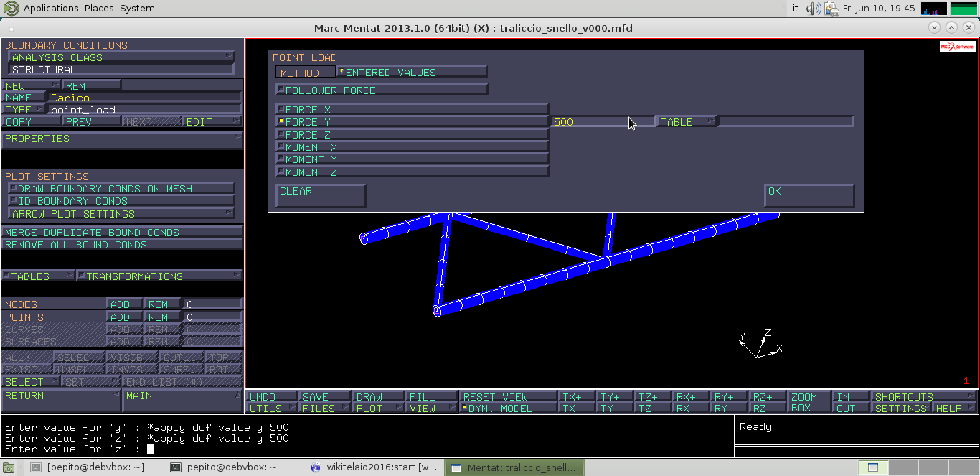980x476 pixels.
Task: Go to the MAIN menu
Action: (182, 400)
